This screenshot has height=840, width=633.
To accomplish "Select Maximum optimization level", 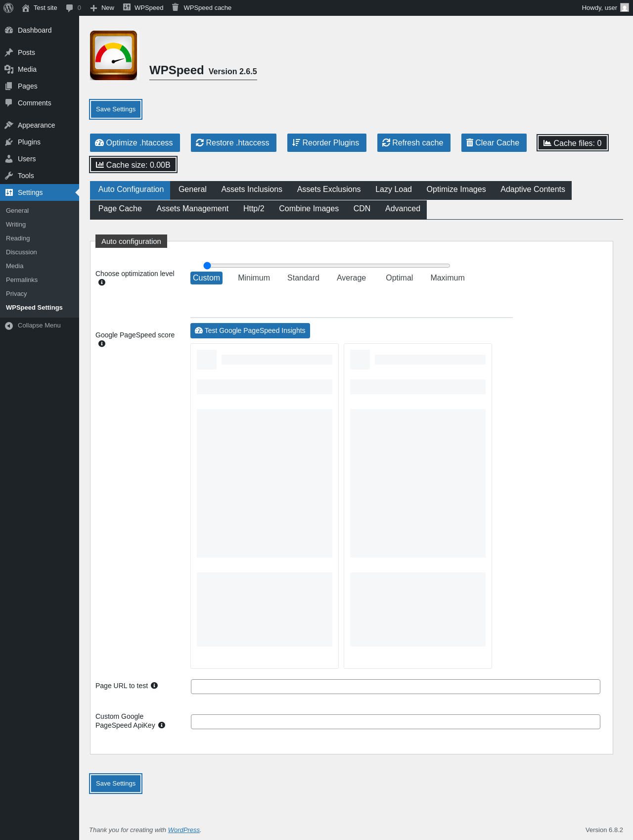I will [x=448, y=278].
